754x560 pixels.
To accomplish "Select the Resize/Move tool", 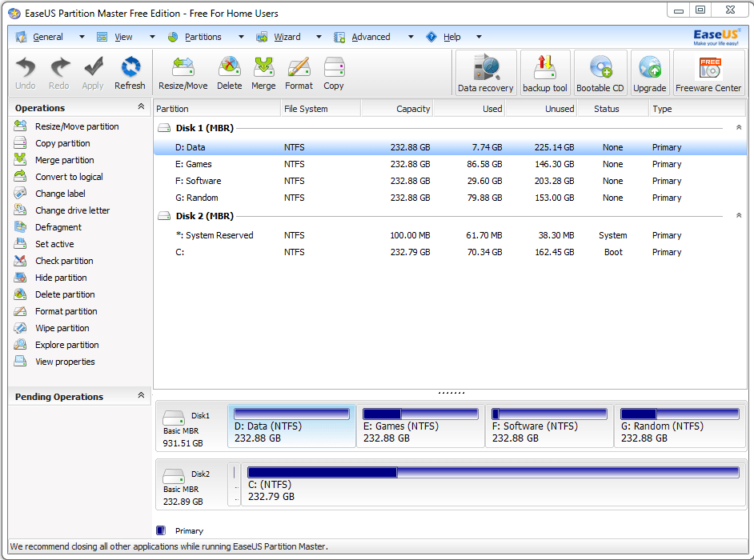I will [182, 72].
